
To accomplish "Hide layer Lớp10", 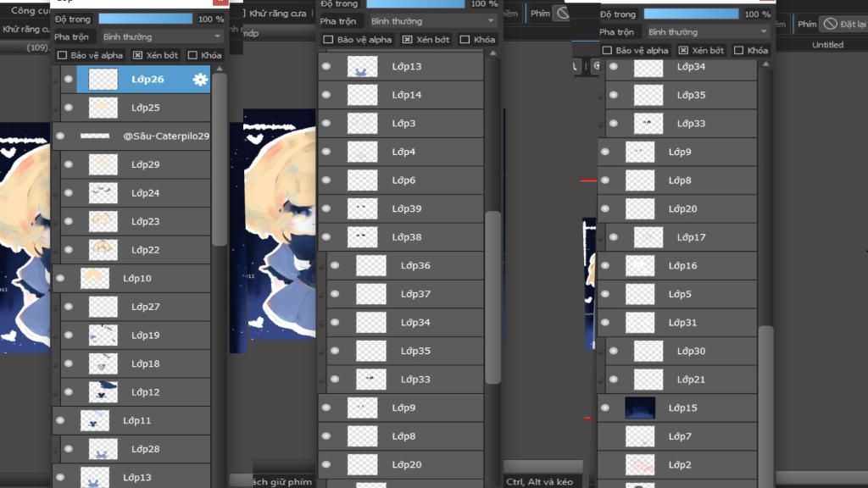I will pos(60,278).
